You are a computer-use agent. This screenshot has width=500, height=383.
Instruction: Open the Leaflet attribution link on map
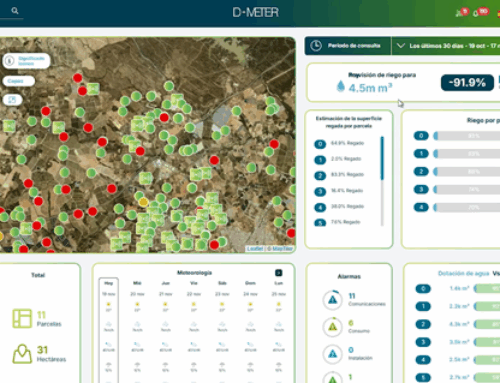pyautogui.click(x=255, y=249)
